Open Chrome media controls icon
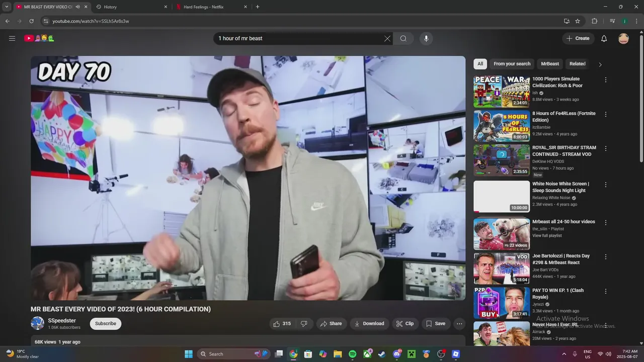 612,21
